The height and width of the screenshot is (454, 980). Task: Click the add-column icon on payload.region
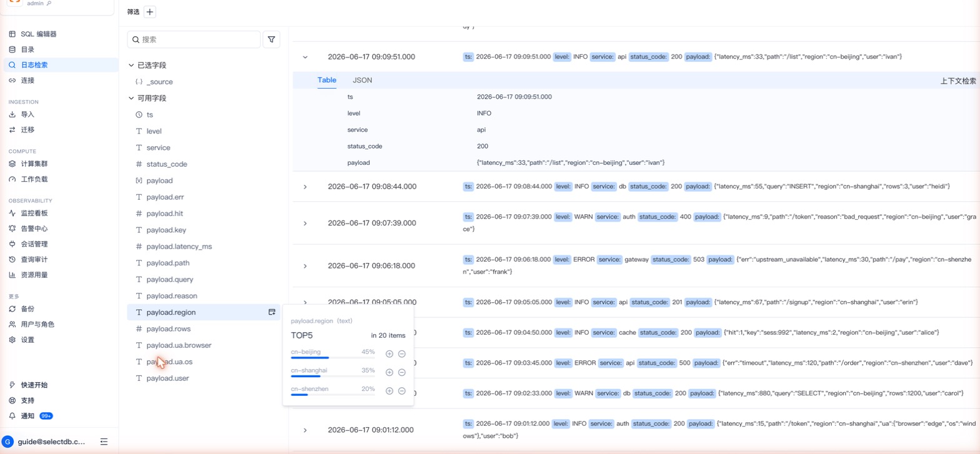click(272, 312)
